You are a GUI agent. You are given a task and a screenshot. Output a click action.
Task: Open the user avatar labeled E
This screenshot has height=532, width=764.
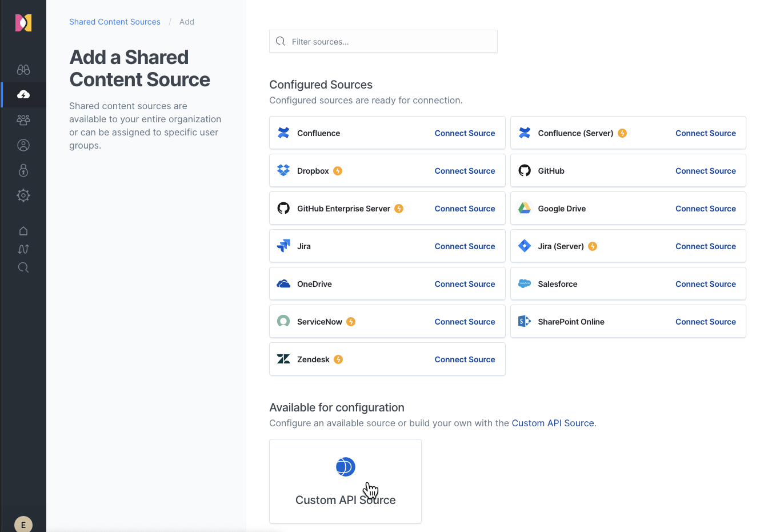[x=23, y=525]
